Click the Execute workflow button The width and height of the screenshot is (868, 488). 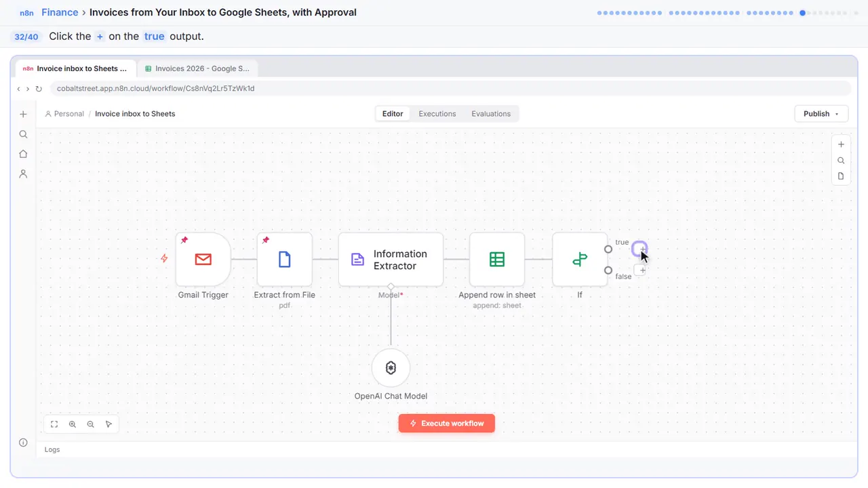click(x=447, y=424)
